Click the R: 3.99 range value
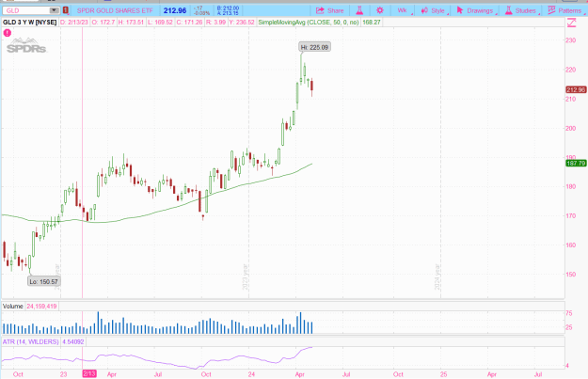This screenshot has width=588, height=379. point(216,23)
